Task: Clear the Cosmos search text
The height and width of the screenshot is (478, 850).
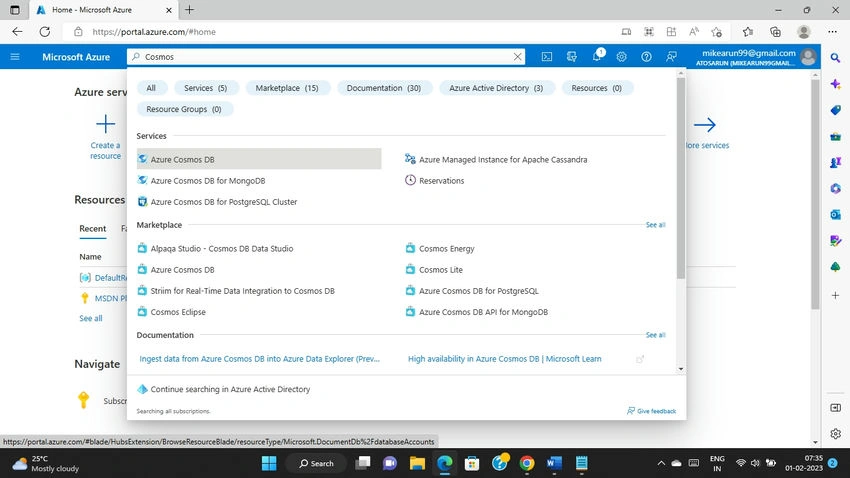Action: (x=517, y=56)
